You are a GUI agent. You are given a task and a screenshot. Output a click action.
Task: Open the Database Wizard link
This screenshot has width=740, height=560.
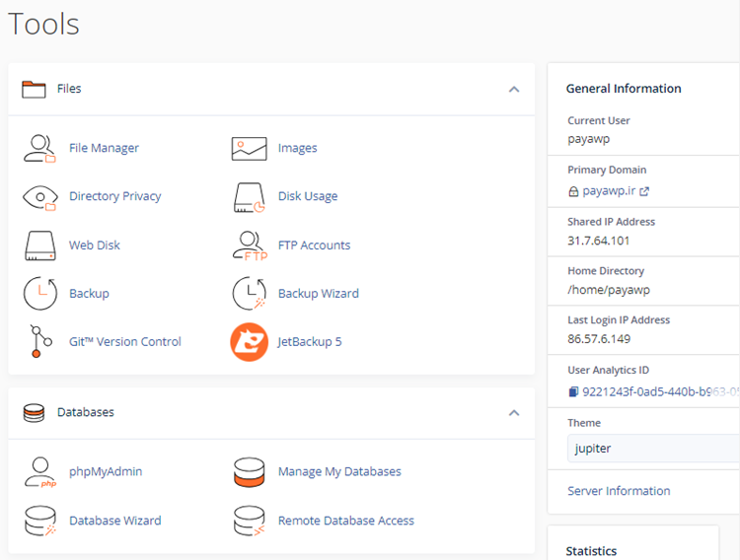click(x=114, y=521)
